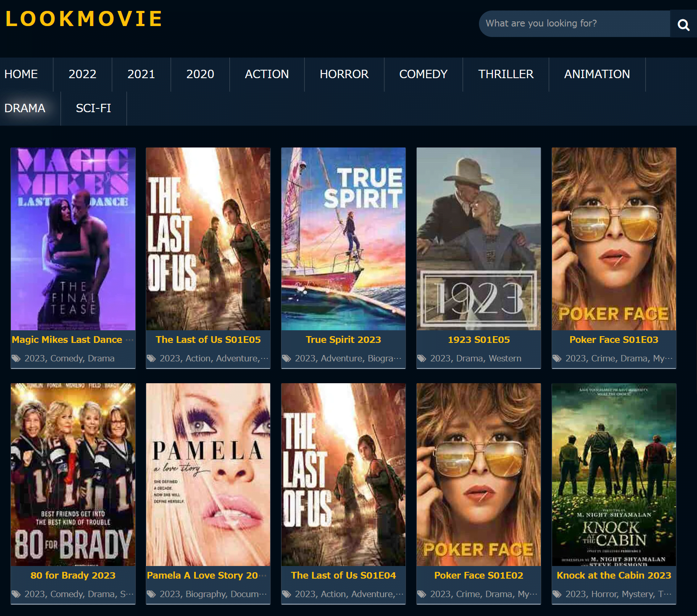Open the Poker Face S01E02 poster
This screenshot has width=697, height=616.
tap(479, 474)
